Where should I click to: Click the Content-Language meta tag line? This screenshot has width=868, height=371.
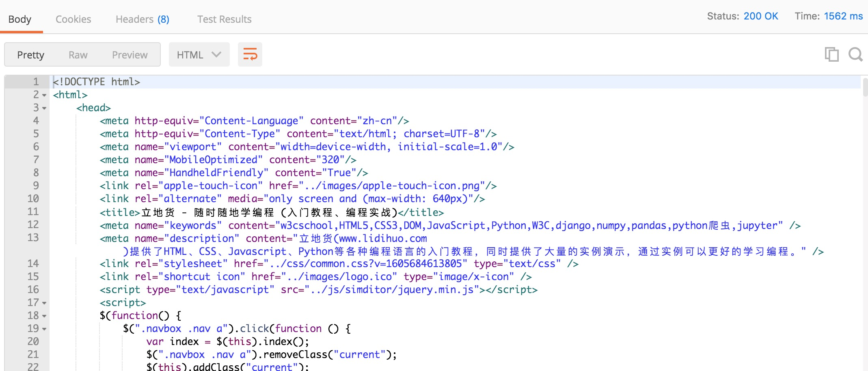coord(254,121)
